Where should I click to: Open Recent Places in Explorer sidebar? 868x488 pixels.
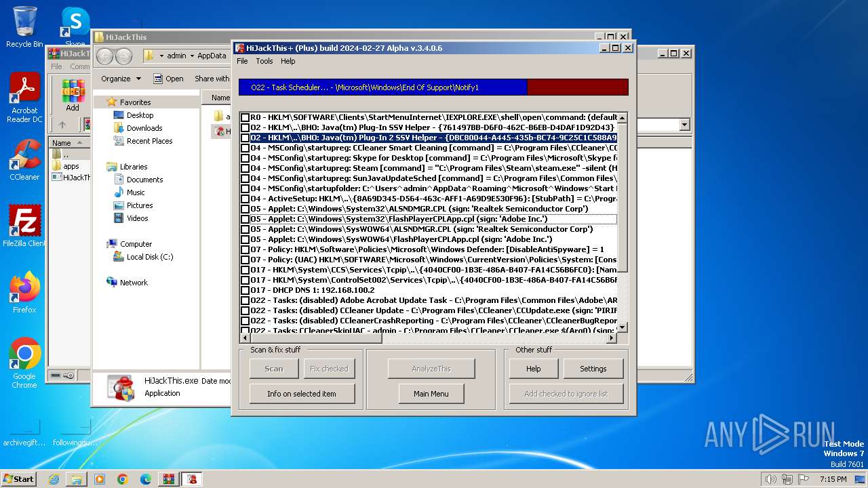click(x=149, y=141)
